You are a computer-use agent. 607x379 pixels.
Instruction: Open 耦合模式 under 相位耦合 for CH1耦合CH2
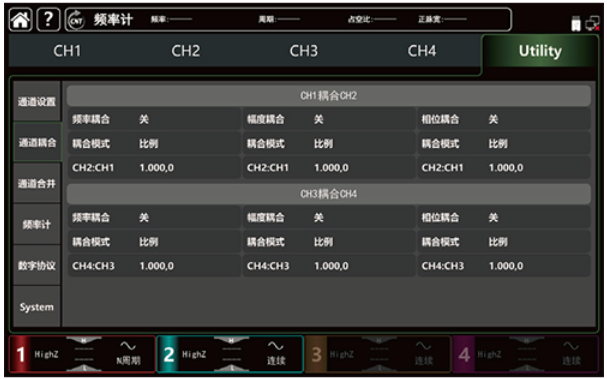click(504, 144)
